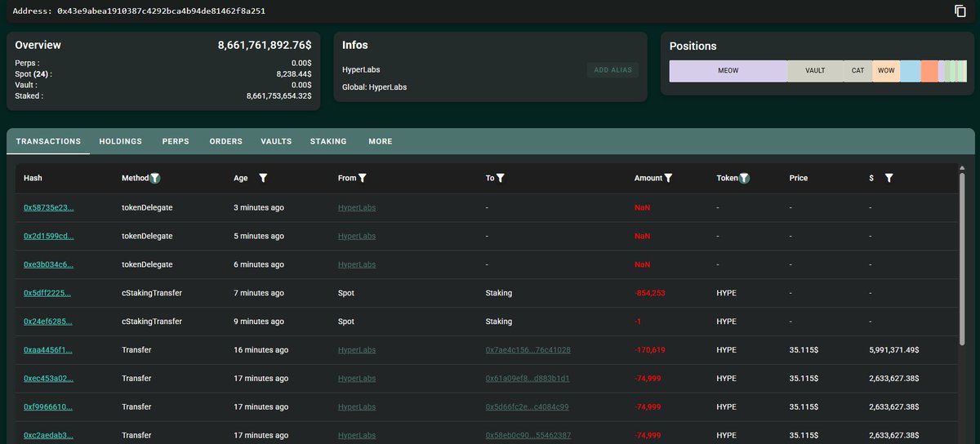This screenshot has height=444, width=980.
Task: Switch to the Holdings tab
Action: tap(121, 141)
